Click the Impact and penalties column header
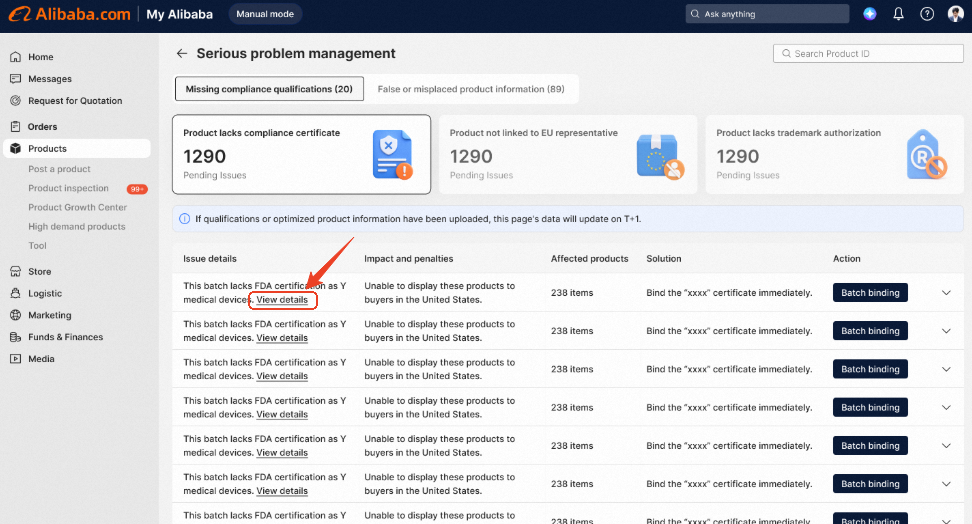The width and height of the screenshot is (972, 524). (x=409, y=259)
